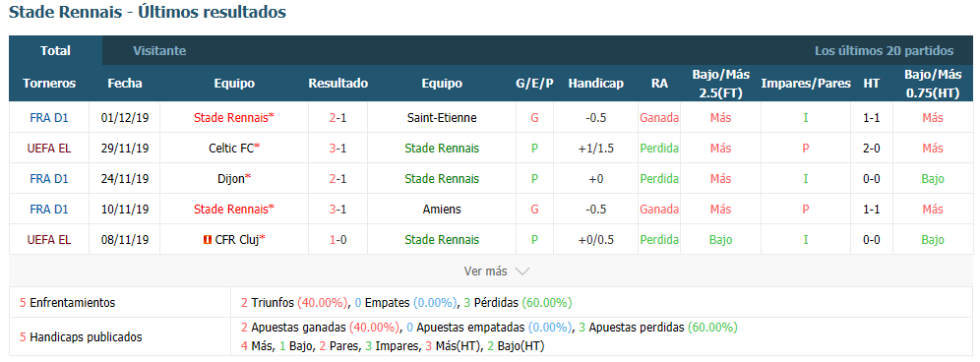980x362 pixels.
Task: Click the red card icon beside CFR Cluj
Action: 208,239
